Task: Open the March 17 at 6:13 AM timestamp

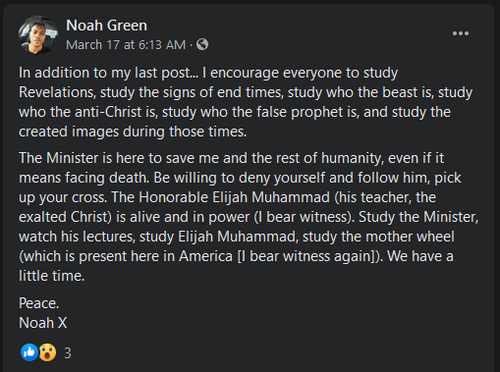Action: point(126,45)
